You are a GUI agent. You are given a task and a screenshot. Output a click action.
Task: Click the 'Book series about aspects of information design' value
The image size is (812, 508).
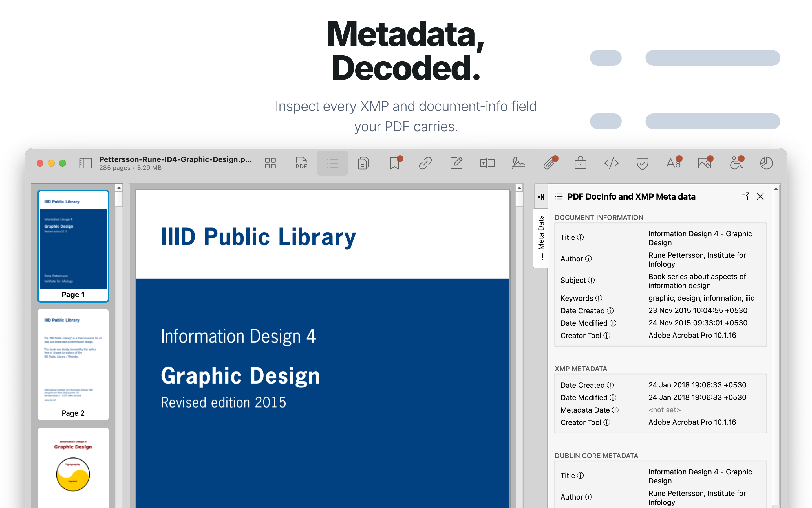coord(697,281)
